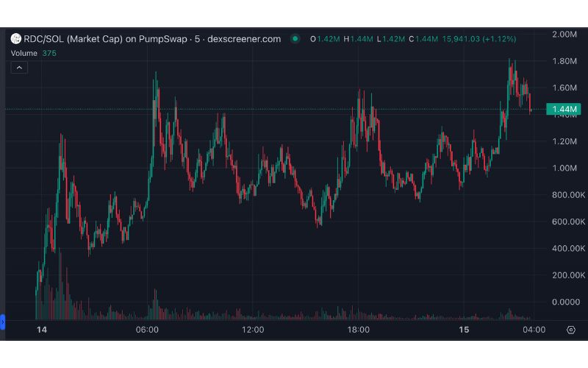Click the date 15 on time axis

[x=464, y=330]
